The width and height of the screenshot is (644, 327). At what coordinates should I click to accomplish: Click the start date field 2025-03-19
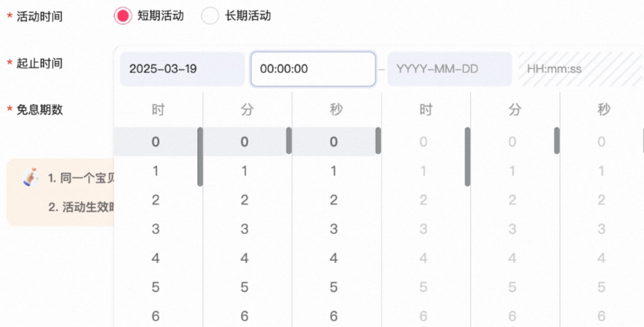182,69
